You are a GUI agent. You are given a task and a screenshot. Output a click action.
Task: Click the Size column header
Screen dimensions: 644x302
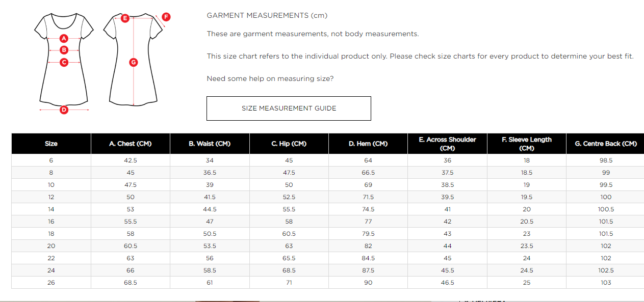(x=51, y=144)
